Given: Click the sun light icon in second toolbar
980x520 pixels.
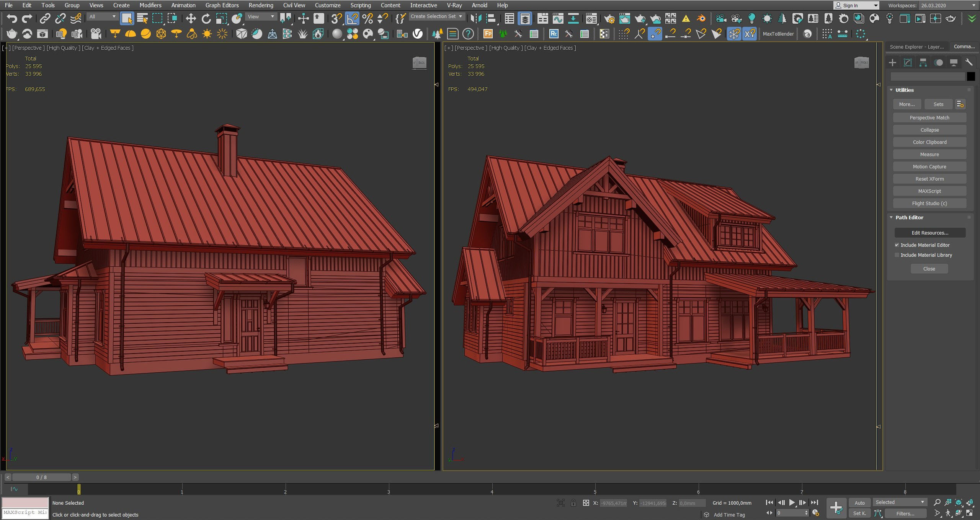Looking at the screenshot, I should click(207, 34).
